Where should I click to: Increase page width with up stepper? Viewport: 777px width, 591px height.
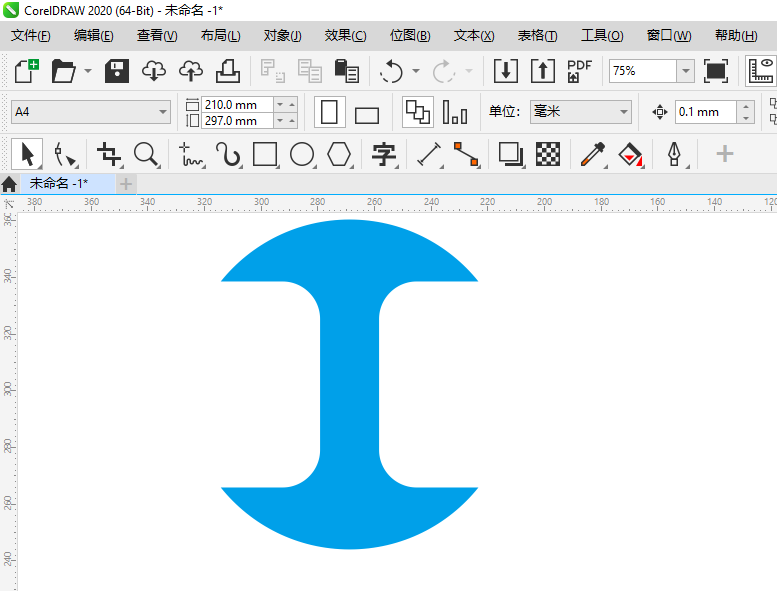click(292, 105)
